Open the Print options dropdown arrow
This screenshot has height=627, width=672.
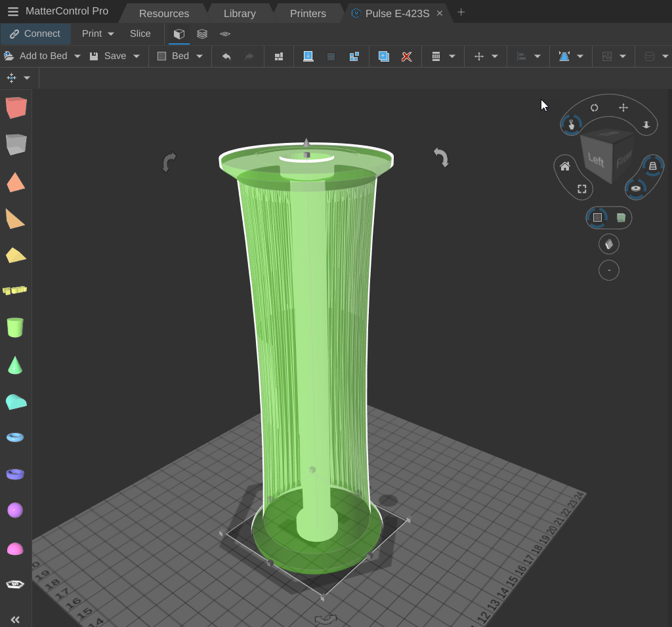click(111, 34)
